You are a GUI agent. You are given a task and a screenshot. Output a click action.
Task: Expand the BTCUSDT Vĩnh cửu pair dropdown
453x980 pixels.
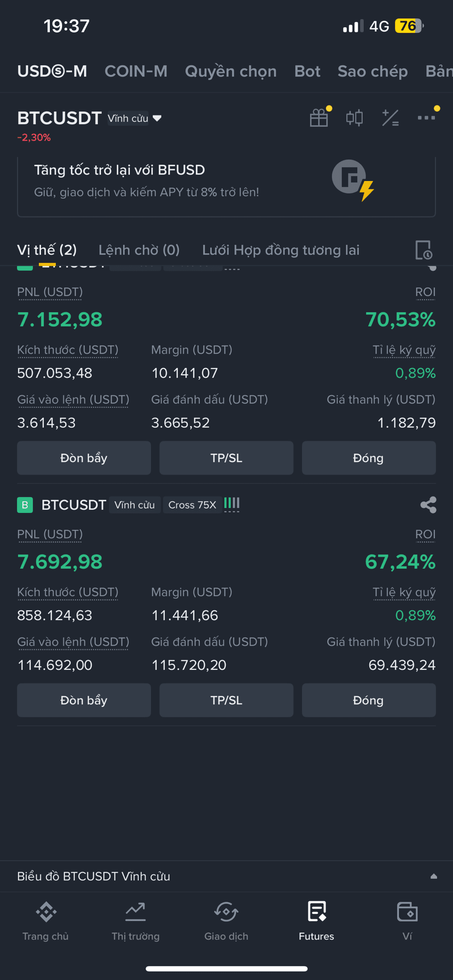[x=157, y=118]
